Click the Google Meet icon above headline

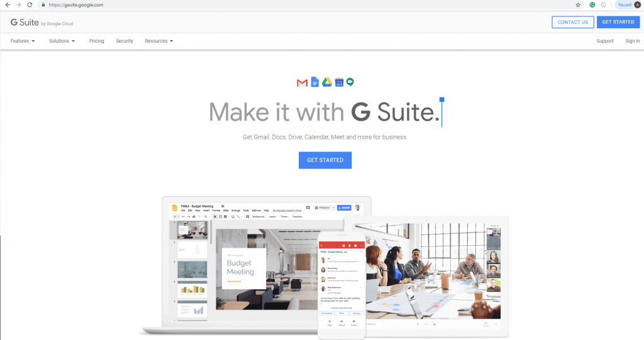(350, 82)
